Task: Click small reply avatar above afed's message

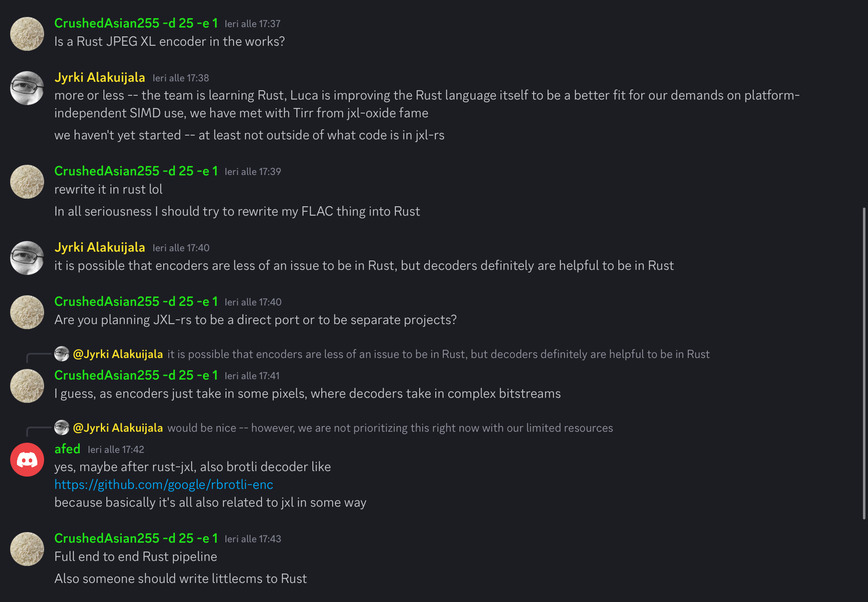Action: 62,427
